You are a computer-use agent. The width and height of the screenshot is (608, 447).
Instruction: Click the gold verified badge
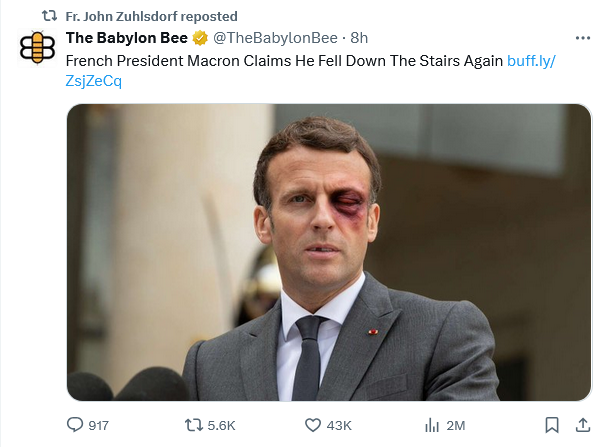200,38
